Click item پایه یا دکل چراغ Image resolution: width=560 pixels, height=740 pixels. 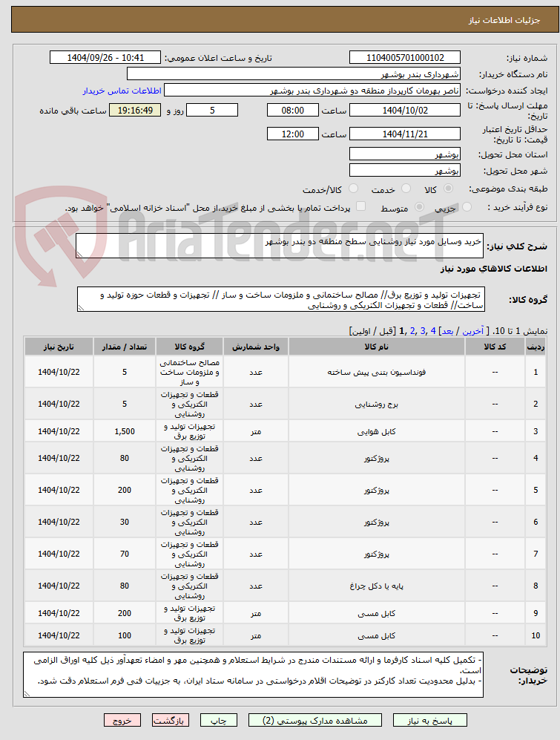tap(377, 586)
